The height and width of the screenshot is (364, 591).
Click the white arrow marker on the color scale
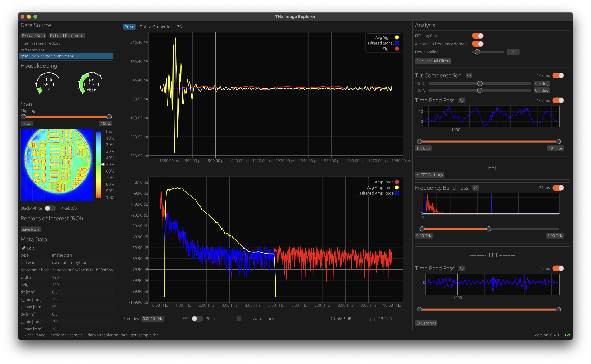point(102,164)
